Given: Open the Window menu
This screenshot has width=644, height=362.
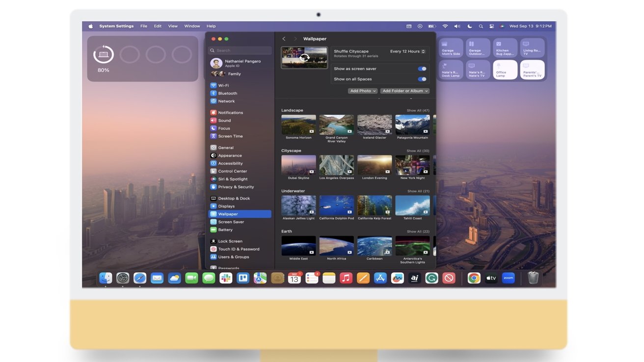Looking at the screenshot, I should click(192, 26).
